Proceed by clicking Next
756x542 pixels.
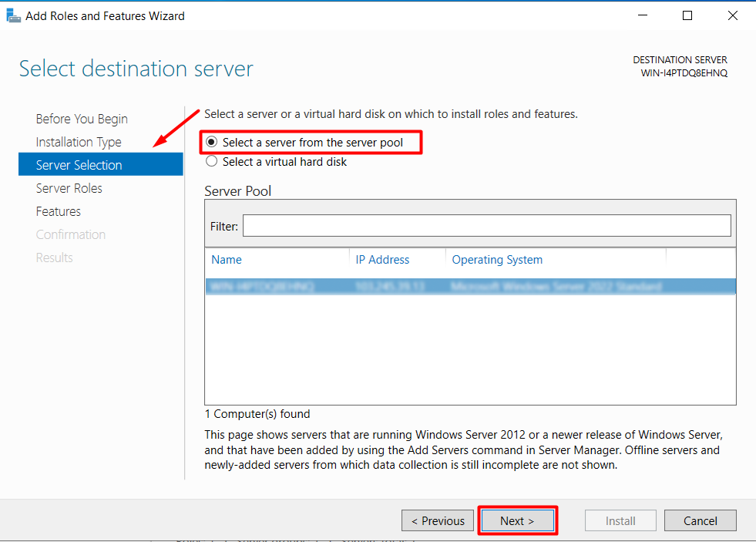(x=517, y=520)
